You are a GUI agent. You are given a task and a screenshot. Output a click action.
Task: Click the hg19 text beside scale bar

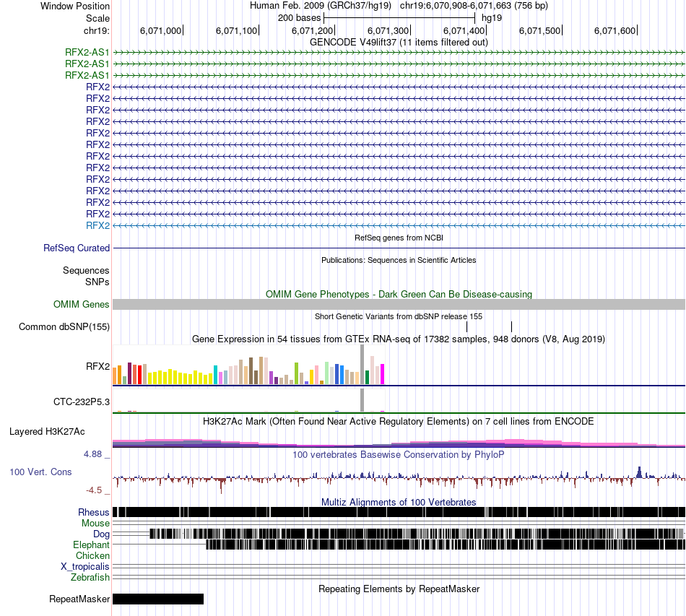point(491,18)
